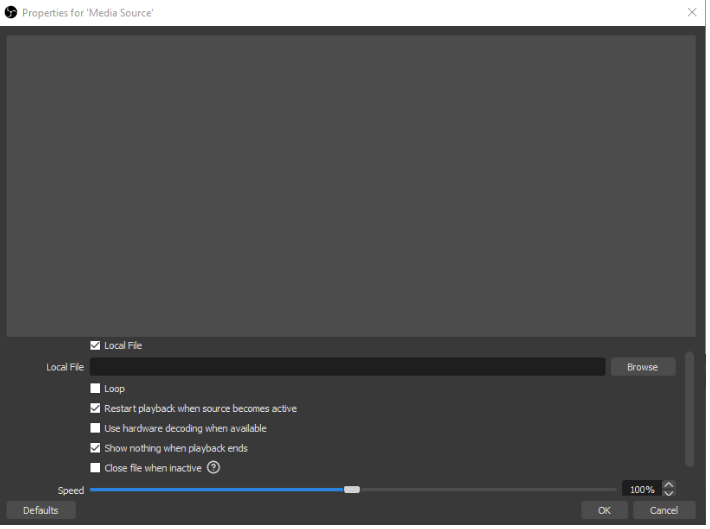710x529 pixels.
Task: Close the Properties for Media Source window
Action: point(692,12)
